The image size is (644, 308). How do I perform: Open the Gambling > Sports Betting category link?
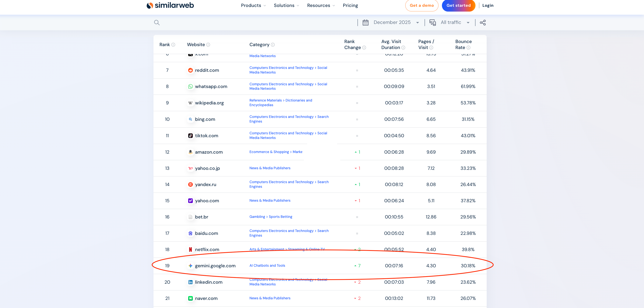coord(271,217)
